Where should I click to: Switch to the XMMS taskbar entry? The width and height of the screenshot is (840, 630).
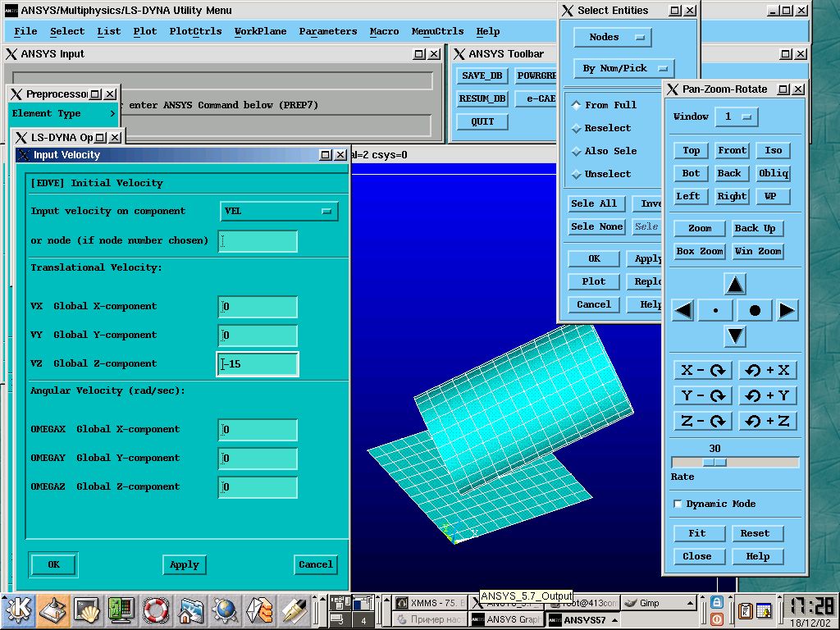click(430, 603)
